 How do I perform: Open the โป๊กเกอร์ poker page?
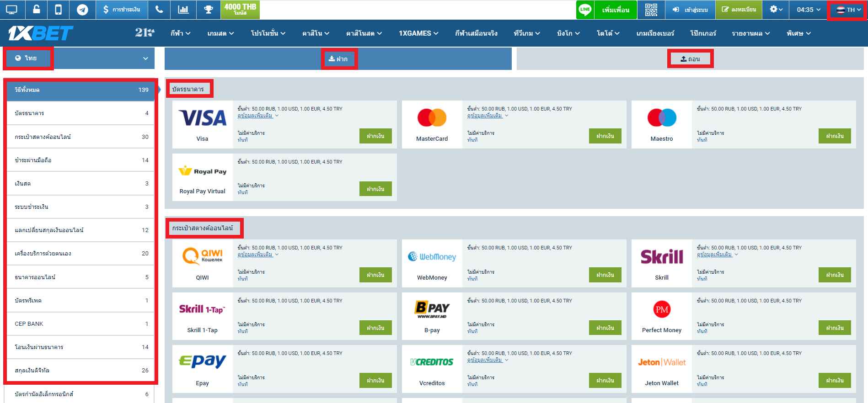[703, 33]
